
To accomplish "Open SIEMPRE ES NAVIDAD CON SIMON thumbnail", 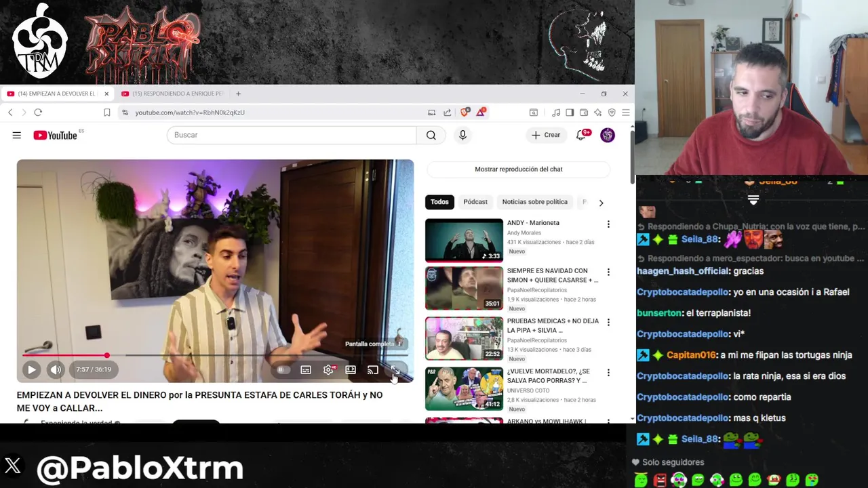I will pos(464,288).
